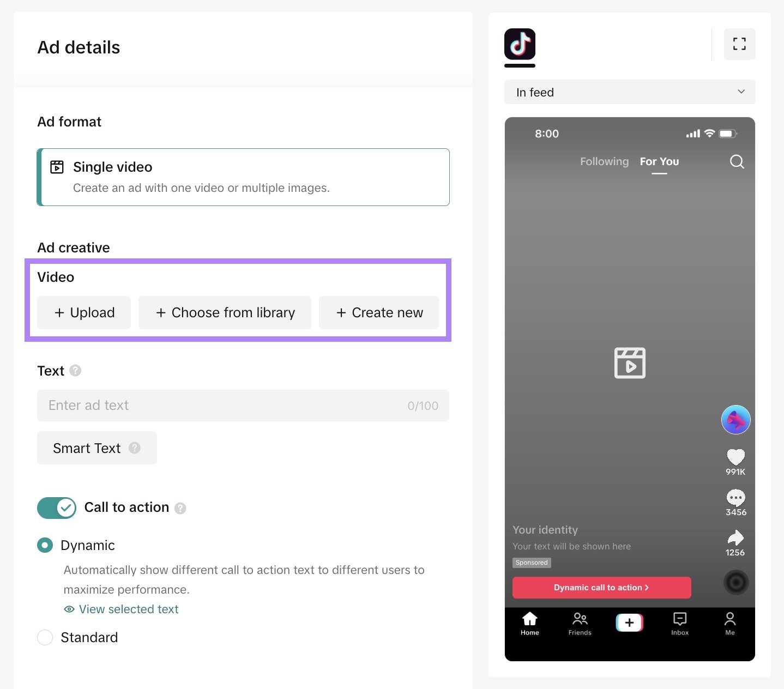The height and width of the screenshot is (689, 784).
Task: Select the Standard call to action option
Action: (45, 637)
